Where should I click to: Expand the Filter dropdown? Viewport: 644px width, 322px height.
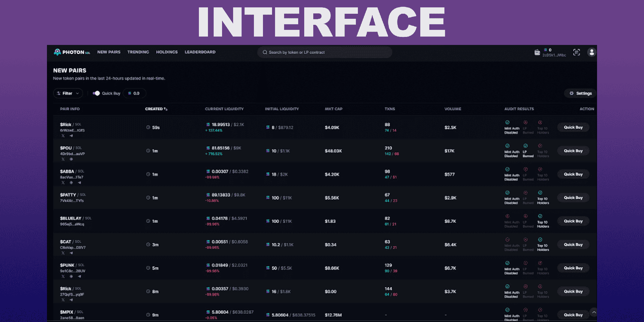pyautogui.click(x=68, y=93)
